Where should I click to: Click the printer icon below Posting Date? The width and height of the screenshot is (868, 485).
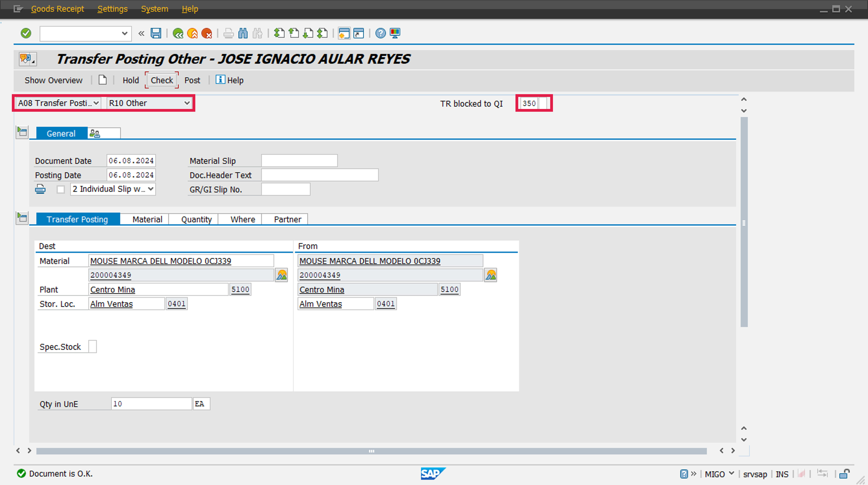(40, 189)
